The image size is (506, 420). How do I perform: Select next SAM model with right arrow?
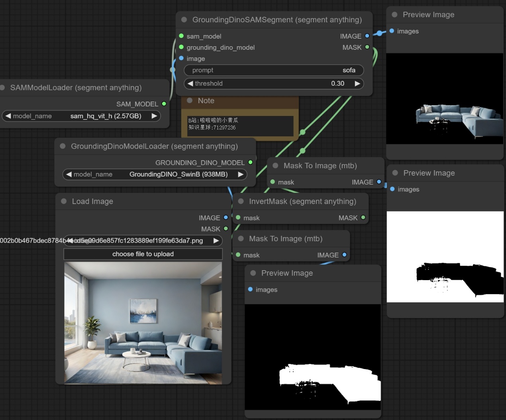(x=154, y=116)
